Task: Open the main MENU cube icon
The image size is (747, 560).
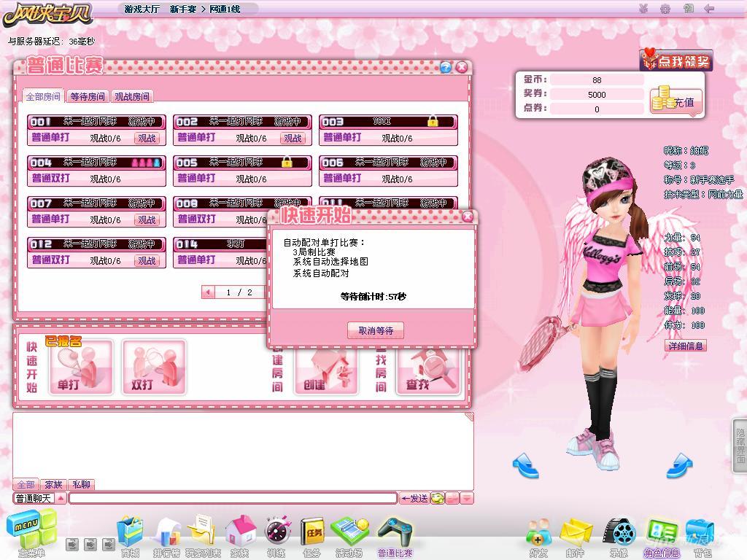Action: click(x=31, y=529)
